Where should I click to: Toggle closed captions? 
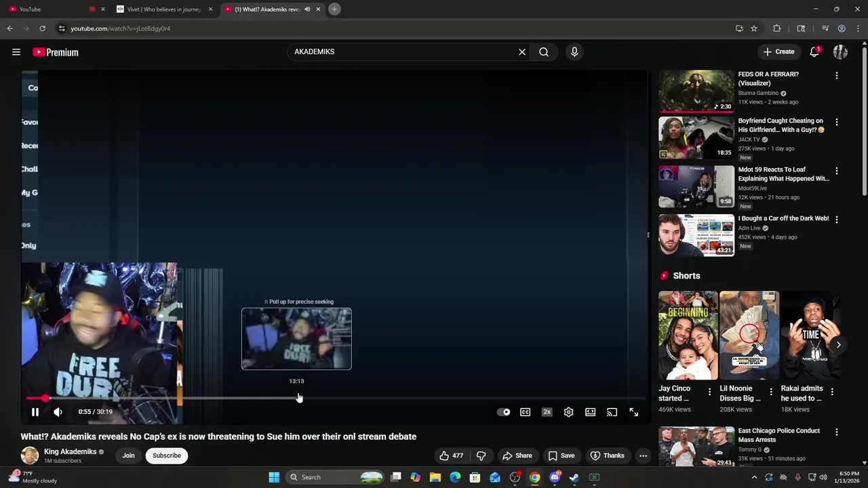[525, 412]
